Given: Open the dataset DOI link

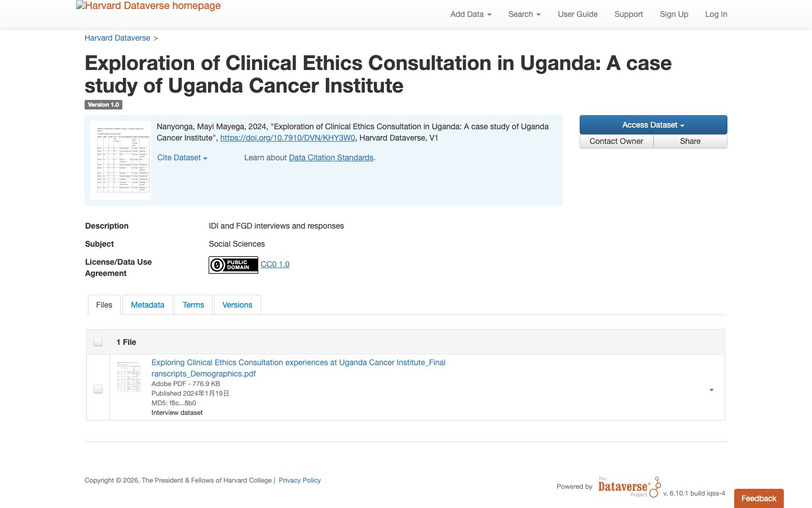Looking at the screenshot, I should point(288,138).
